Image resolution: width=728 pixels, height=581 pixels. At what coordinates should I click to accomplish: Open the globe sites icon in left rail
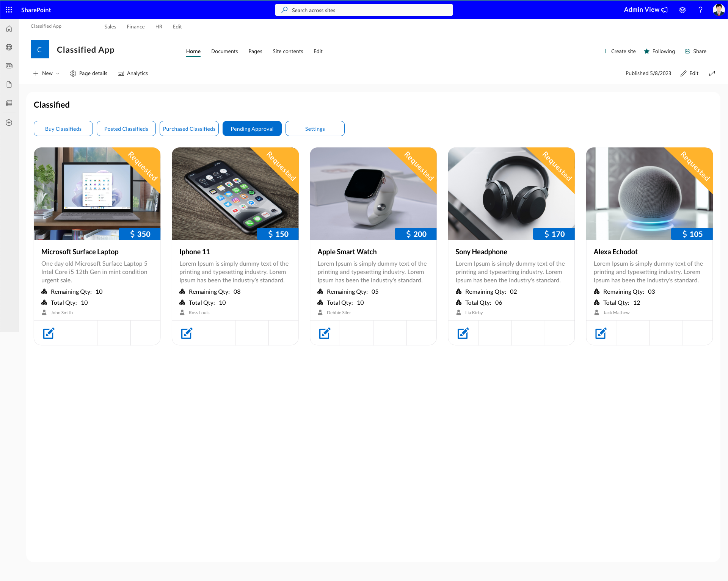pos(9,47)
